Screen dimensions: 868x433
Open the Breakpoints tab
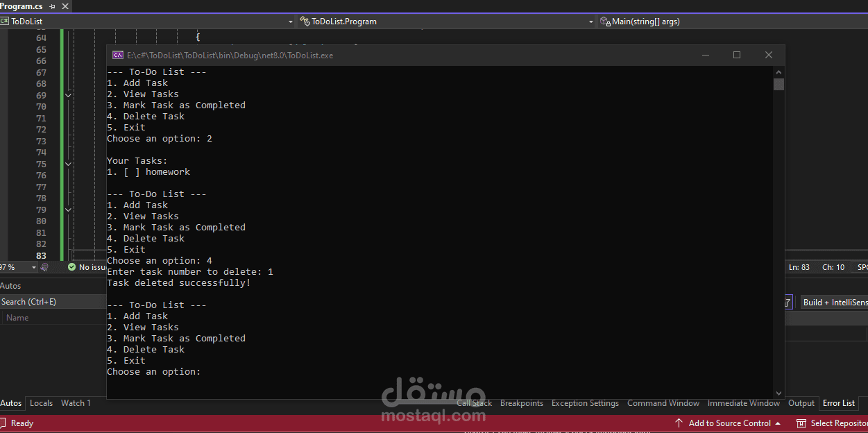522,403
